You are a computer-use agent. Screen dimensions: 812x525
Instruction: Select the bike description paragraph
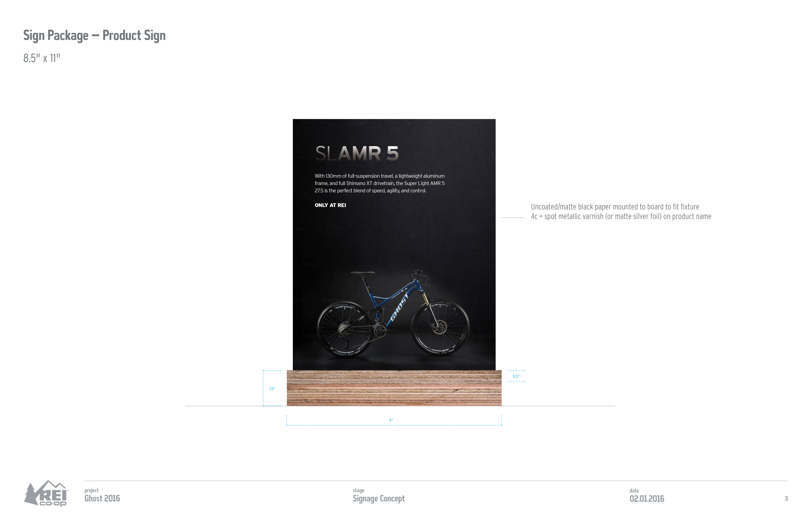[380, 183]
